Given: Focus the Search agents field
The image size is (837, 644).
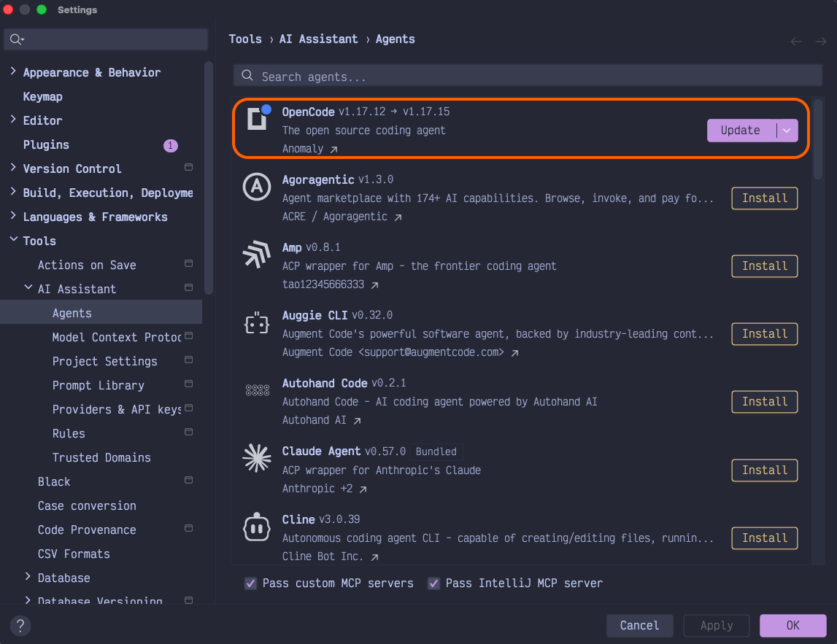Looking at the screenshot, I should coord(528,76).
